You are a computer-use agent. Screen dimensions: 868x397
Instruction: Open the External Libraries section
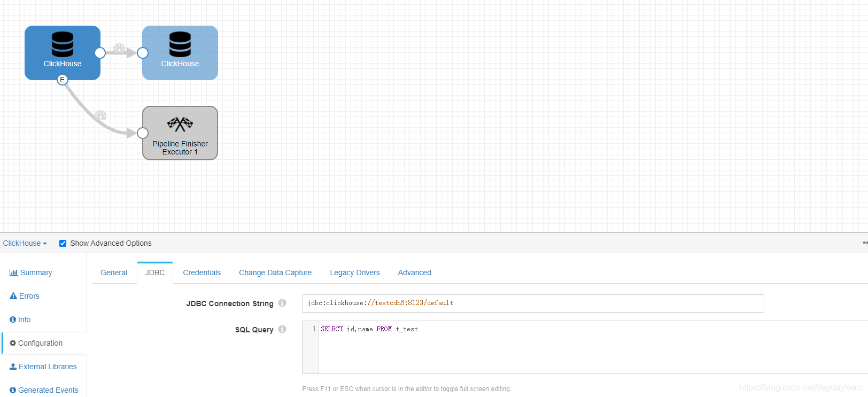click(48, 367)
